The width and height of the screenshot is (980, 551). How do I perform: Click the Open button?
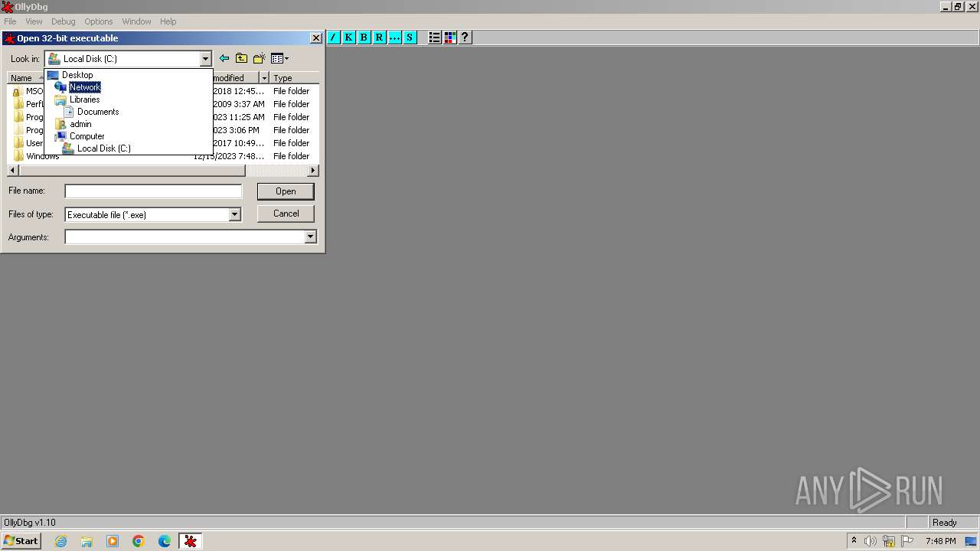pos(286,191)
